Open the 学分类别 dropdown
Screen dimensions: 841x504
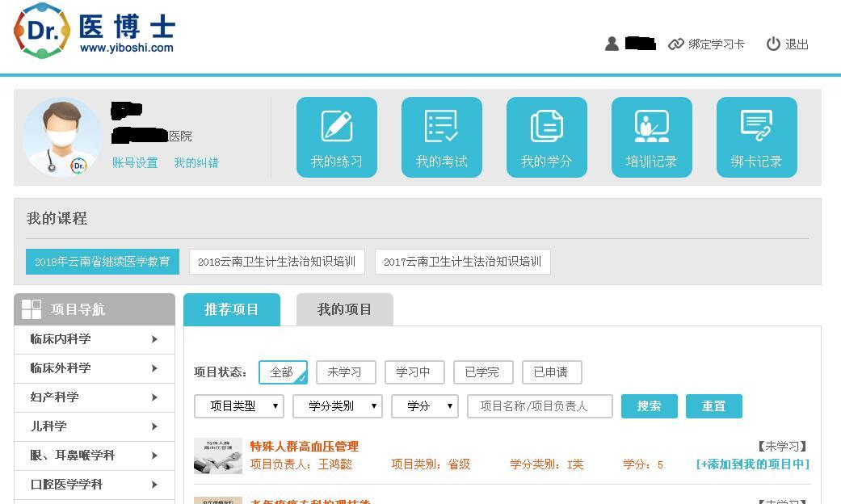pyautogui.click(x=338, y=406)
